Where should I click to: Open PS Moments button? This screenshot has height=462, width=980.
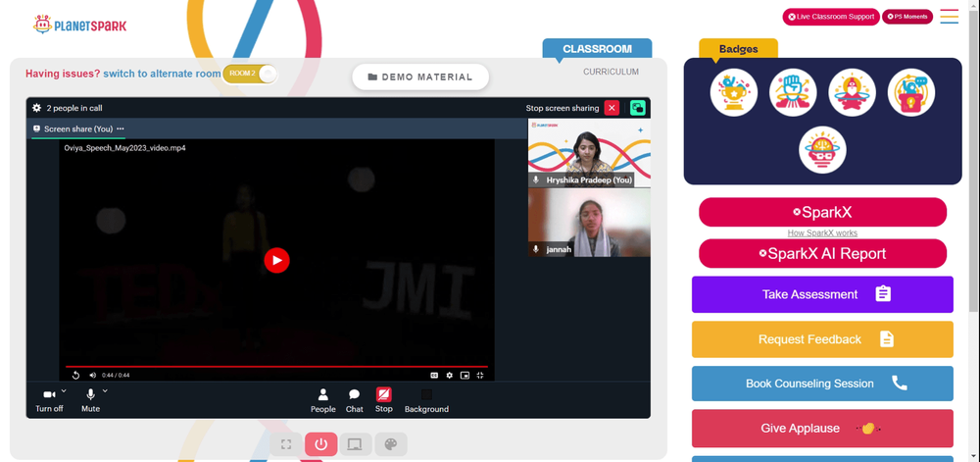[x=906, y=17]
